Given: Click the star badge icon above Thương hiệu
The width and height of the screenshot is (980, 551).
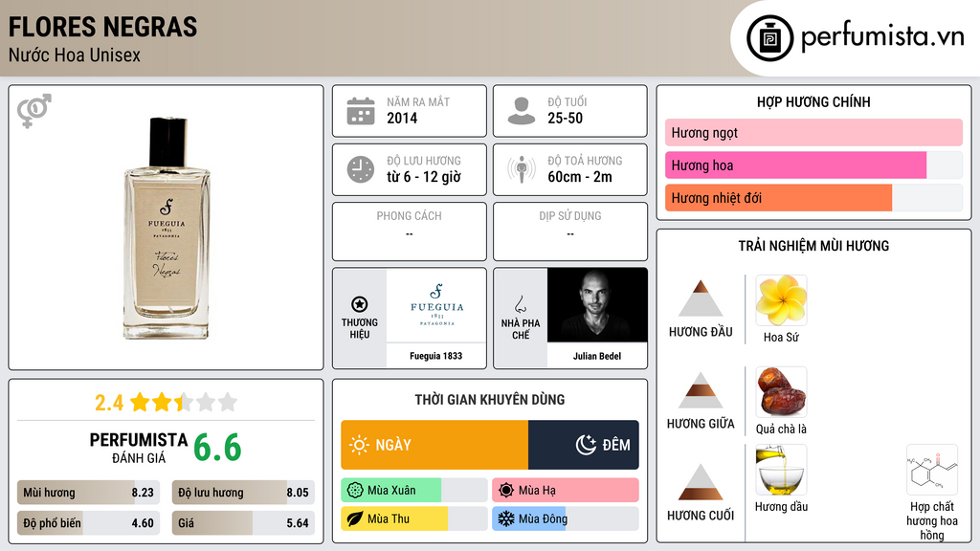Looking at the screenshot, I should [x=360, y=304].
